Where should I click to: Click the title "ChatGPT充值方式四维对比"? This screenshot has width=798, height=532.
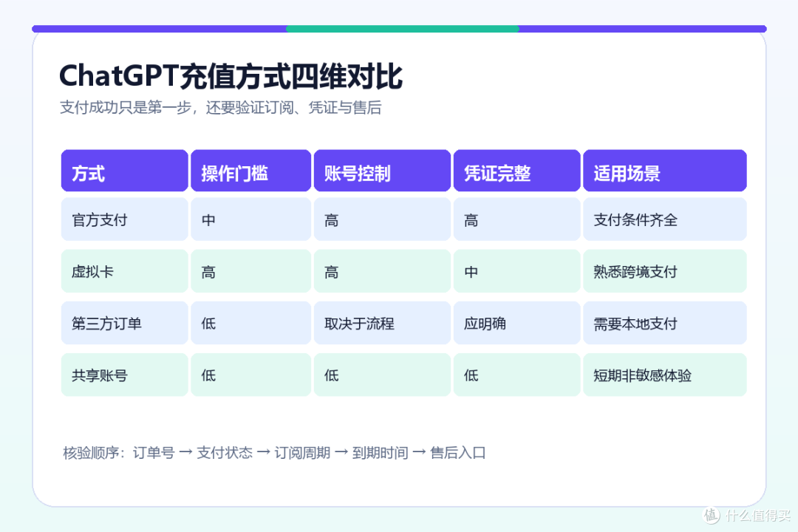(x=231, y=76)
